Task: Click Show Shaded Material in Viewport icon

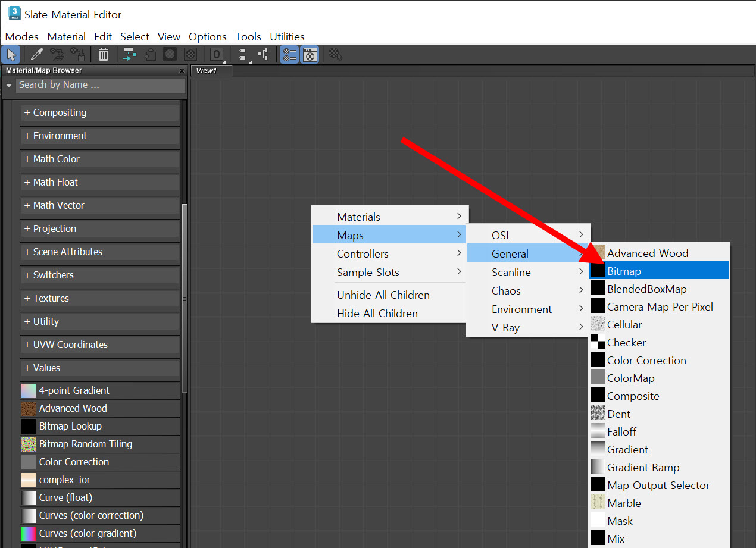Action: coord(170,55)
